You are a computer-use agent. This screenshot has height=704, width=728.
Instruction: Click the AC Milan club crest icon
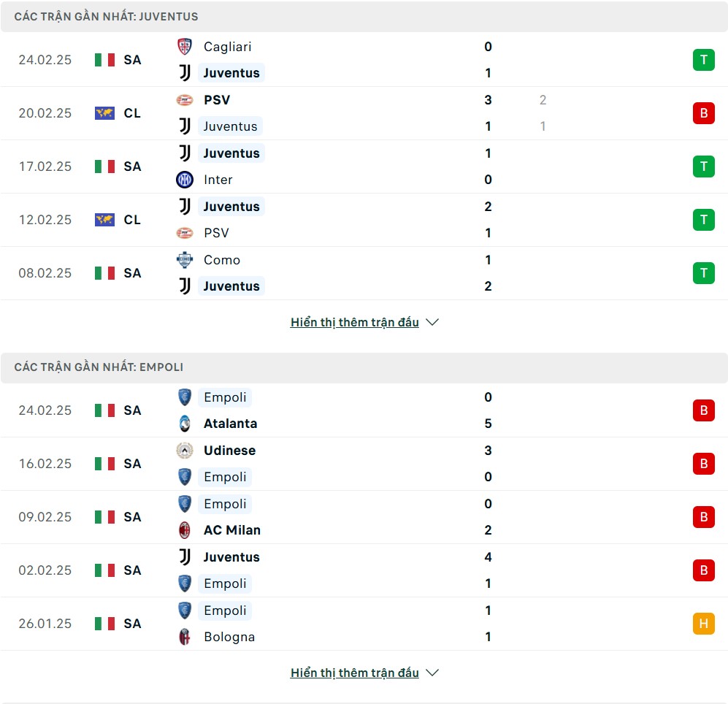tap(185, 530)
